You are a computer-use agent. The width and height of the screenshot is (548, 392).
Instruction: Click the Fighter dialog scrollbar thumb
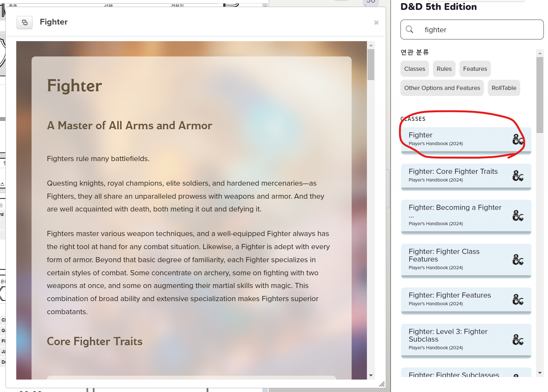coord(371,64)
